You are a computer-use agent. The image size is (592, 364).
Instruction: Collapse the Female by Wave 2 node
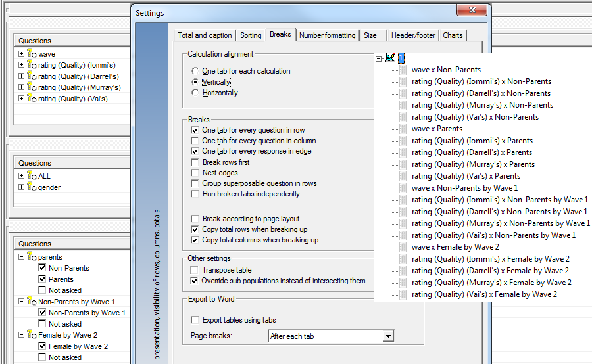point(22,334)
